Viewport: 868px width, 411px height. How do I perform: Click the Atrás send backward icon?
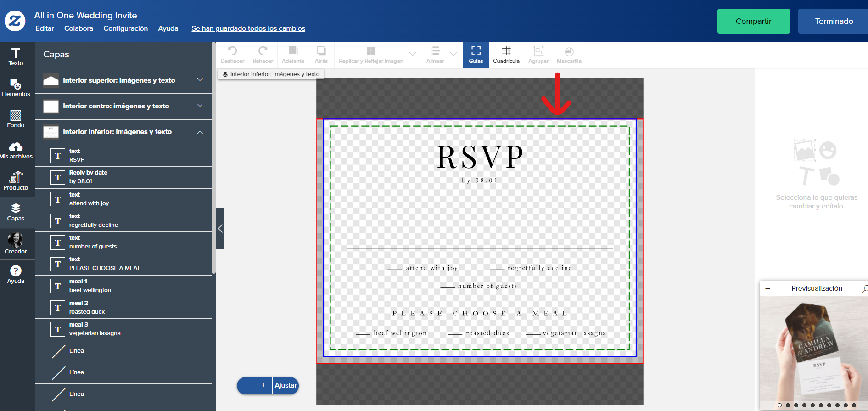[321, 55]
